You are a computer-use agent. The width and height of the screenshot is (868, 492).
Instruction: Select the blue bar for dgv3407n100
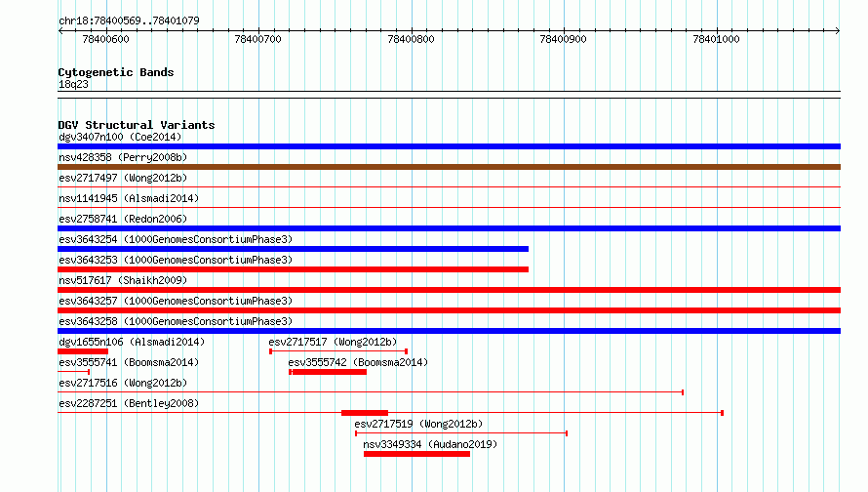[x=449, y=146]
